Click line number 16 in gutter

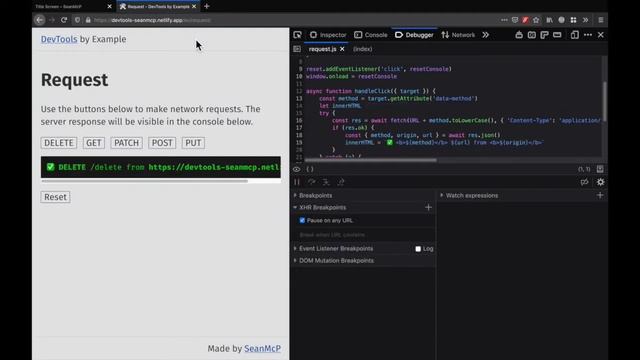coord(299,120)
